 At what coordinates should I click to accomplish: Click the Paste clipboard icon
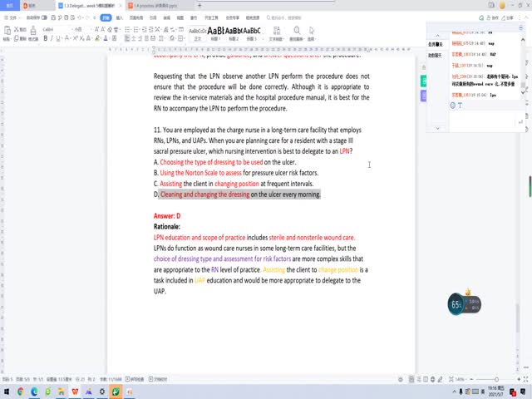coord(7,32)
